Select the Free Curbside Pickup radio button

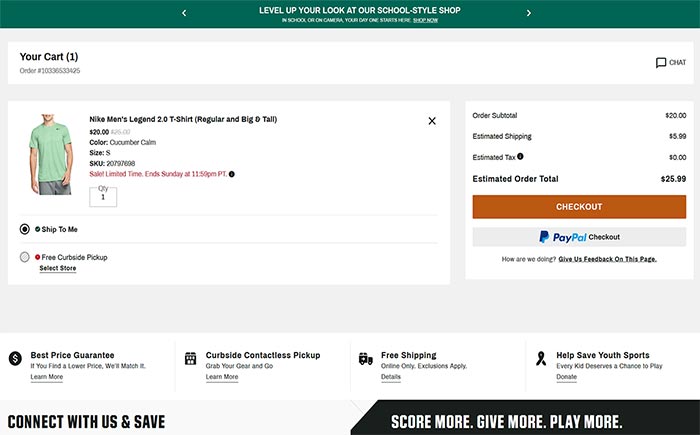click(25, 257)
